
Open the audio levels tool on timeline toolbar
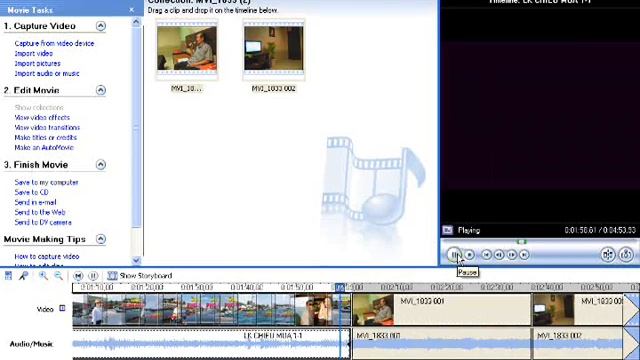(8, 276)
